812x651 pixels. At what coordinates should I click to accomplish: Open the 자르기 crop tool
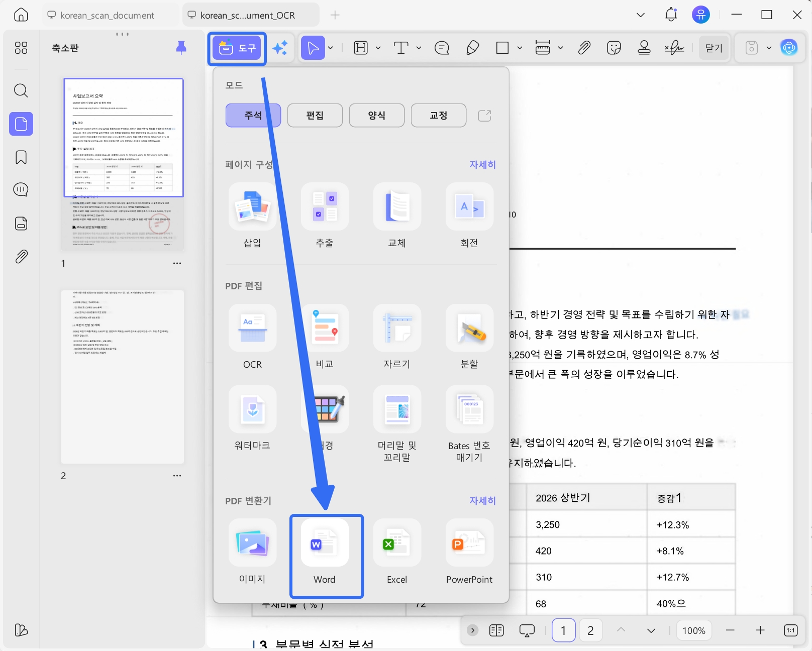pos(397,337)
